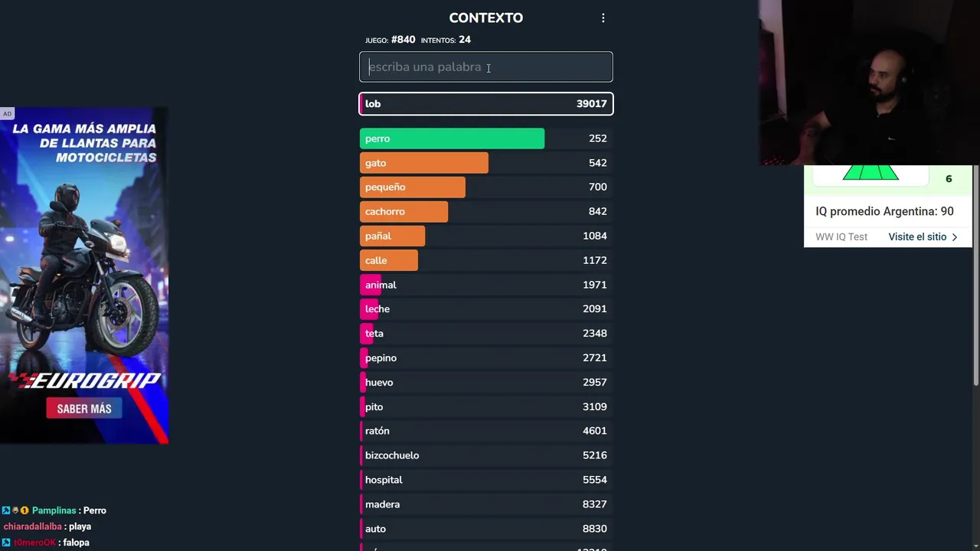The height and width of the screenshot is (551, 980).
Task: Click the AD badge on the motorcycle banner
Action: (x=7, y=114)
